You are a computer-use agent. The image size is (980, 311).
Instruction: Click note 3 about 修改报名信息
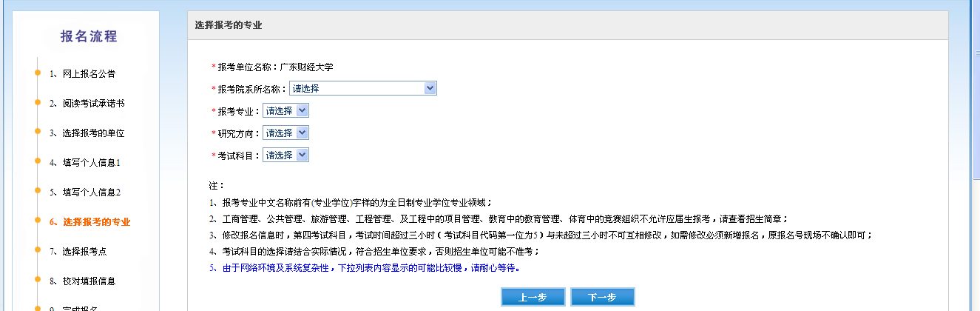(x=541, y=235)
